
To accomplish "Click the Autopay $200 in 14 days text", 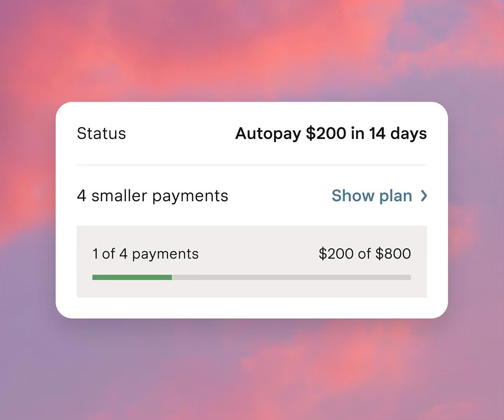I will point(331,134).
